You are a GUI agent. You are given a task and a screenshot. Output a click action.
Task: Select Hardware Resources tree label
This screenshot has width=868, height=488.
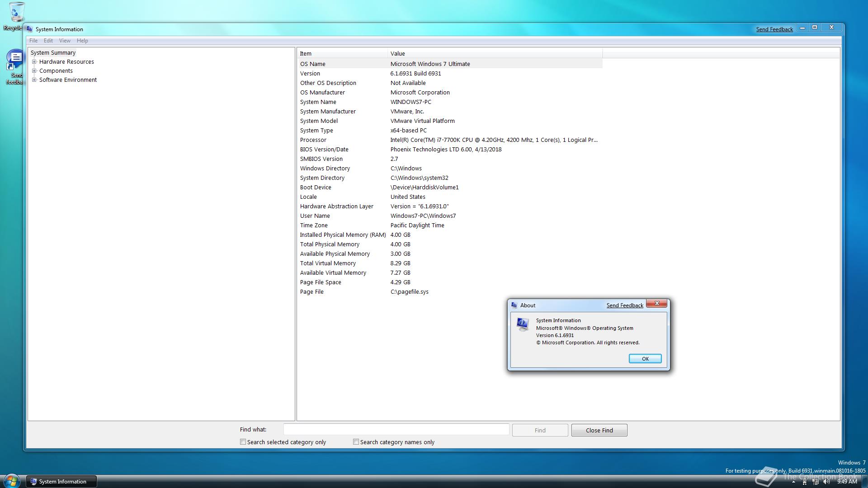(x=66, y=62)
